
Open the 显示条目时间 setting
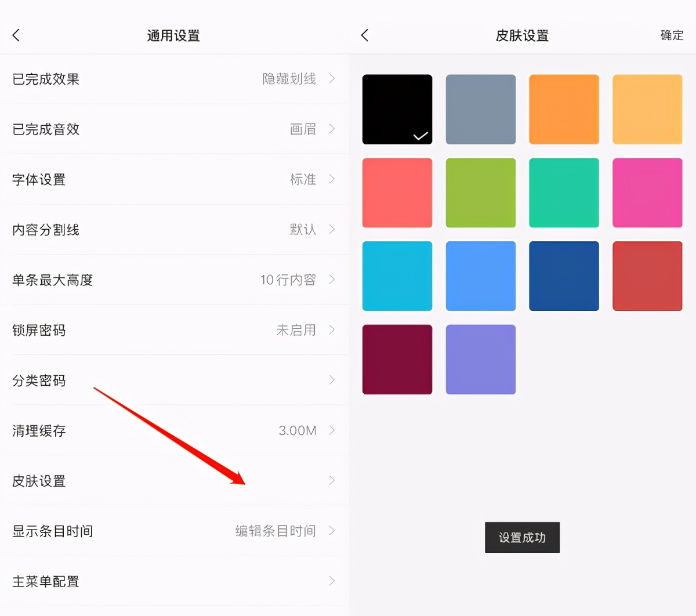click(174, 531)
